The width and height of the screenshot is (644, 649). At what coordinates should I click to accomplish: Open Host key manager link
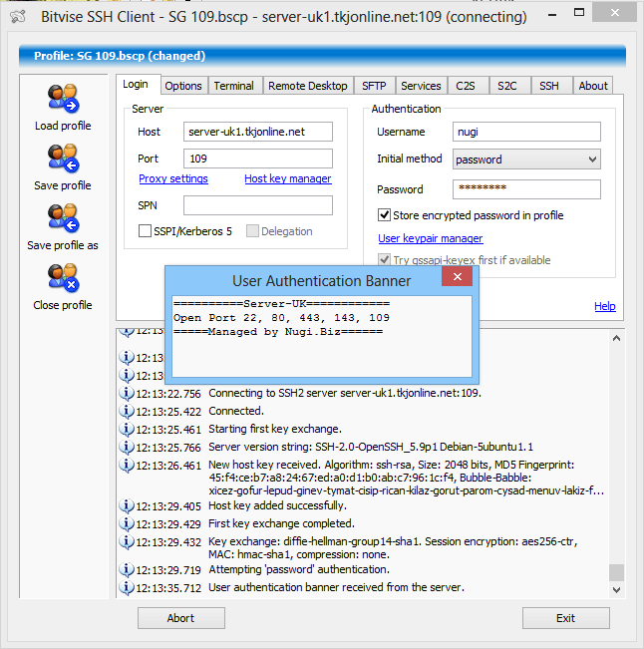[288, 178]
